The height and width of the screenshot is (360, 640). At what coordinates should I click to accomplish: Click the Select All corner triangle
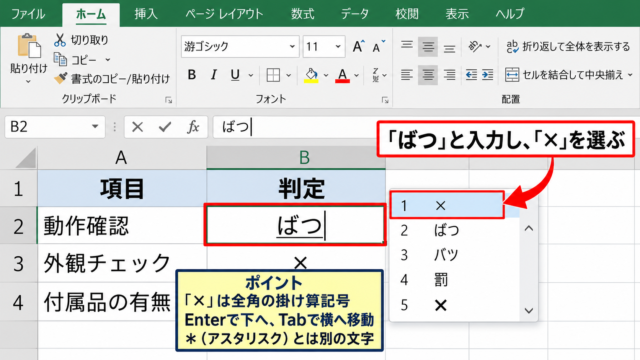coord(26,158)
